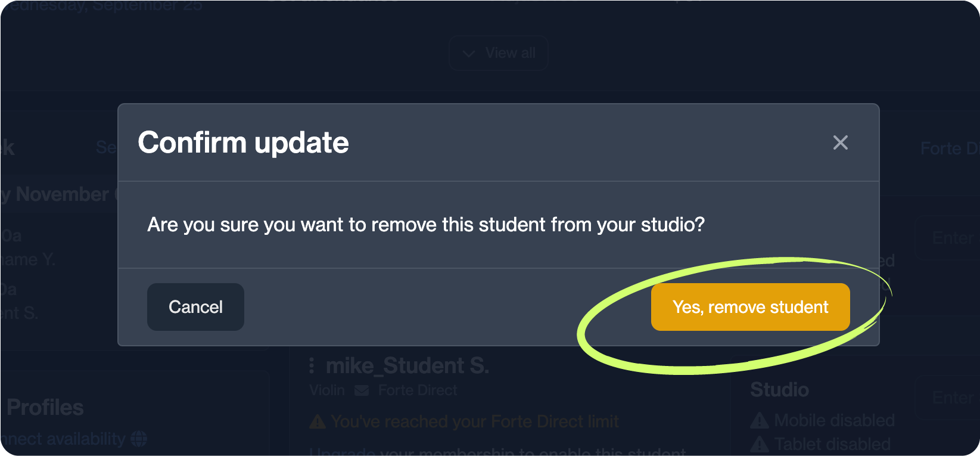Click the envelope icon beside Forte Direct
This screenshot has width=980, height=456.
point(361,390)
